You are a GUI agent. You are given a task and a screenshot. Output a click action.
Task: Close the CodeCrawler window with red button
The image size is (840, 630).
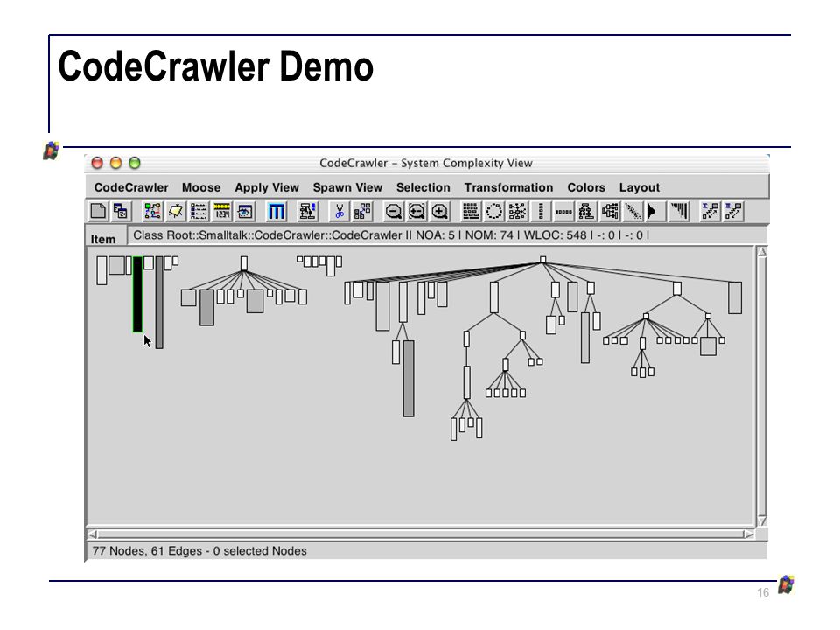click(97, 163)
